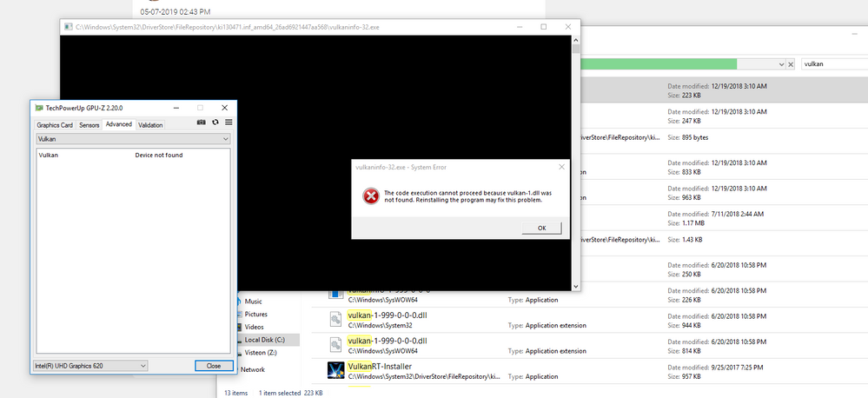Maximize the vulkaninfo-32.exe console window
Screen dimensions: 868x398
(544, 27)
